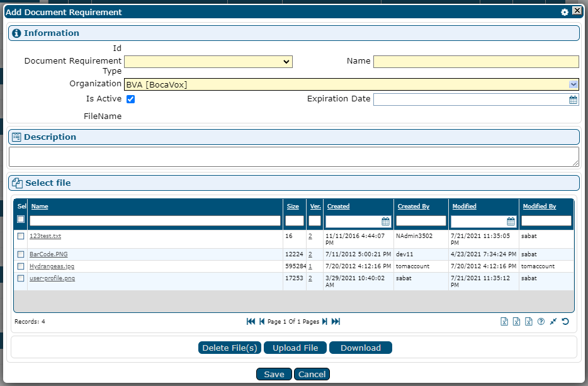588x386 pixels.
Task: Click into the Name text field
Action: tap(475, 62)
